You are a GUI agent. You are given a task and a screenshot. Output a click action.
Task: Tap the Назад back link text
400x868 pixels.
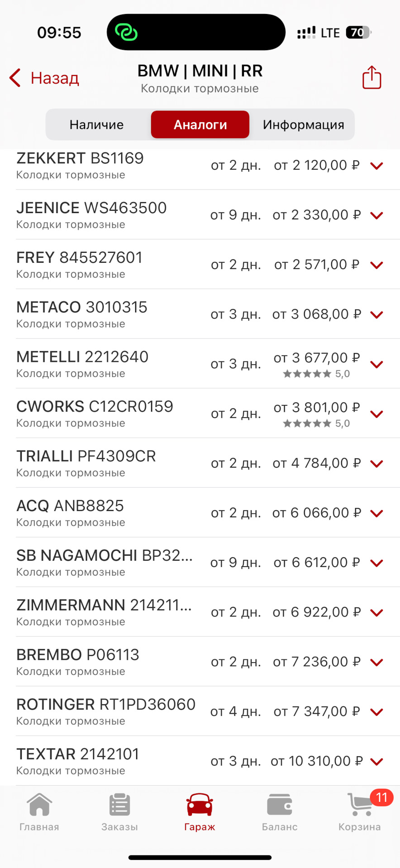[x=55, y=78]
